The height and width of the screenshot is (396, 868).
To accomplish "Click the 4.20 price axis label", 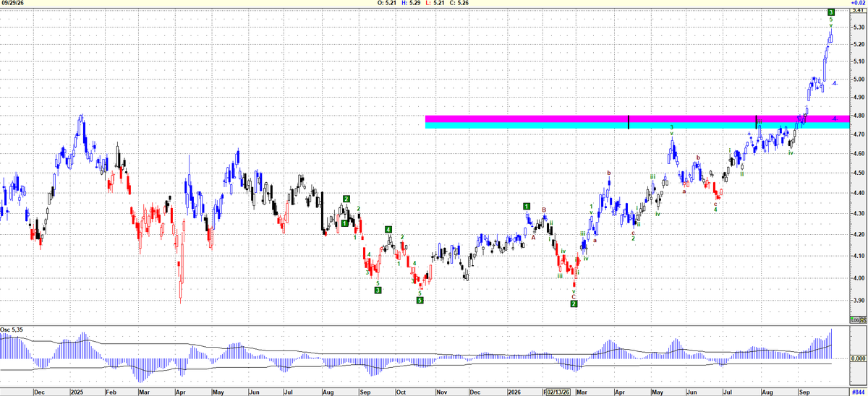I will click(859, 235).
